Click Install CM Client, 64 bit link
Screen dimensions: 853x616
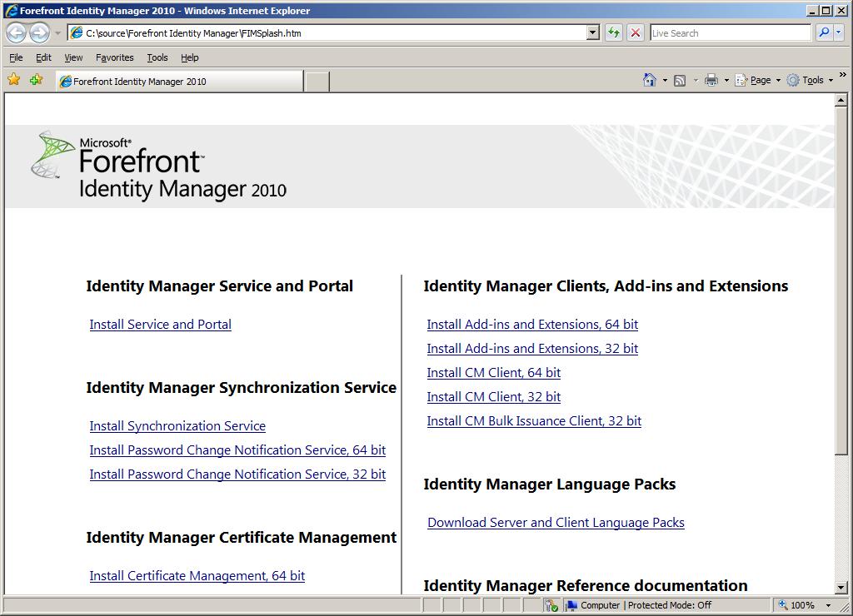point(493,372)
